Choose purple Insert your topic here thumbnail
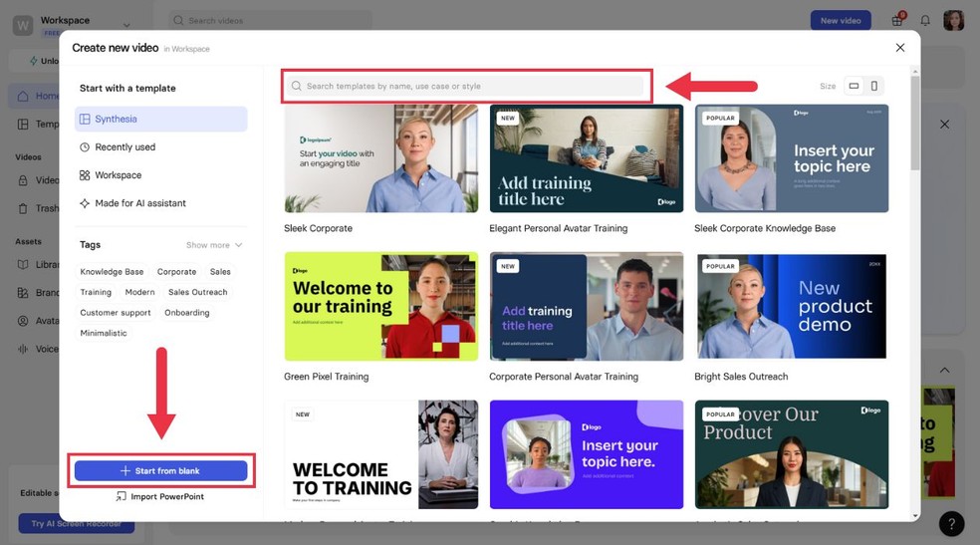Viewport: 980px width, 545px height. (587, 454)
